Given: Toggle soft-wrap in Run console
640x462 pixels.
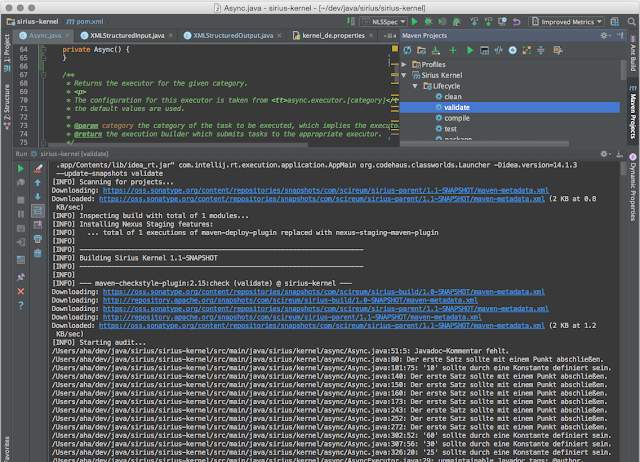Looking at the screenshot, I should (38, 211).
